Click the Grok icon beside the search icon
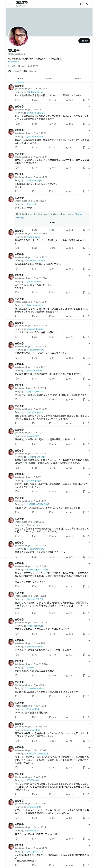 coord(81,4)
